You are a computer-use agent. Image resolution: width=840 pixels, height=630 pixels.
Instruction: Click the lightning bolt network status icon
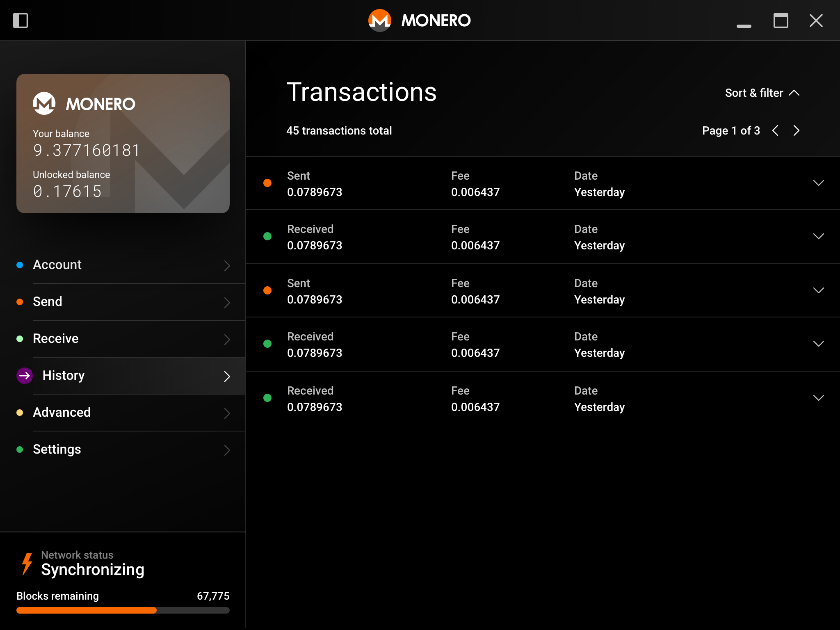(27, 564)
